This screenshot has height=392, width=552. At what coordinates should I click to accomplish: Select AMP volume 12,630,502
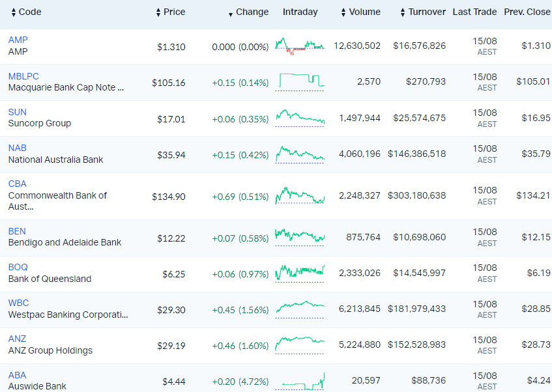[x=357, y=46]
